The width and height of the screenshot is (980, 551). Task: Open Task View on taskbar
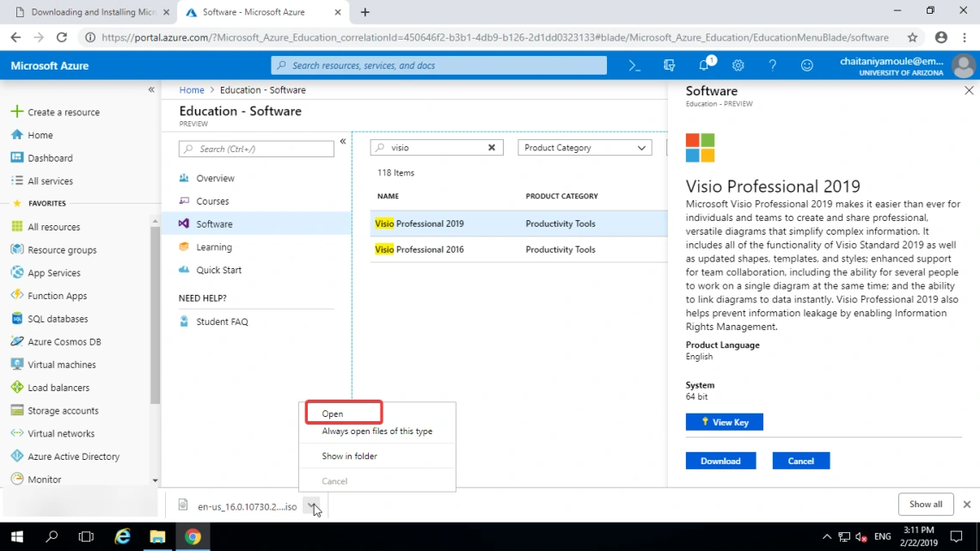(86, 536)
